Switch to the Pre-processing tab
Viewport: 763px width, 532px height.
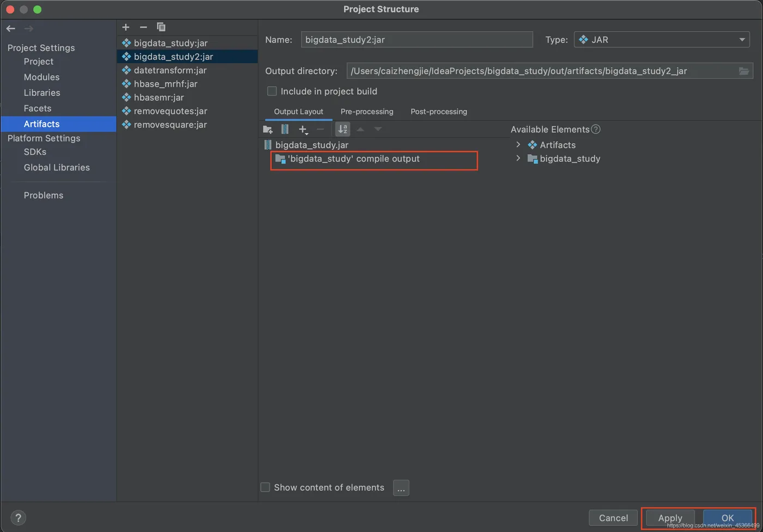(367, 112)
